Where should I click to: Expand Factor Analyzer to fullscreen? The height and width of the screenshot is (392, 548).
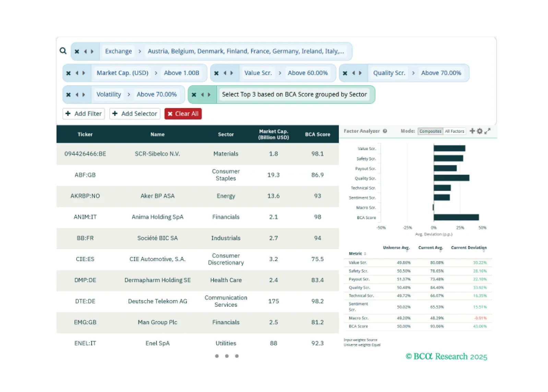[x=487, y=131]
